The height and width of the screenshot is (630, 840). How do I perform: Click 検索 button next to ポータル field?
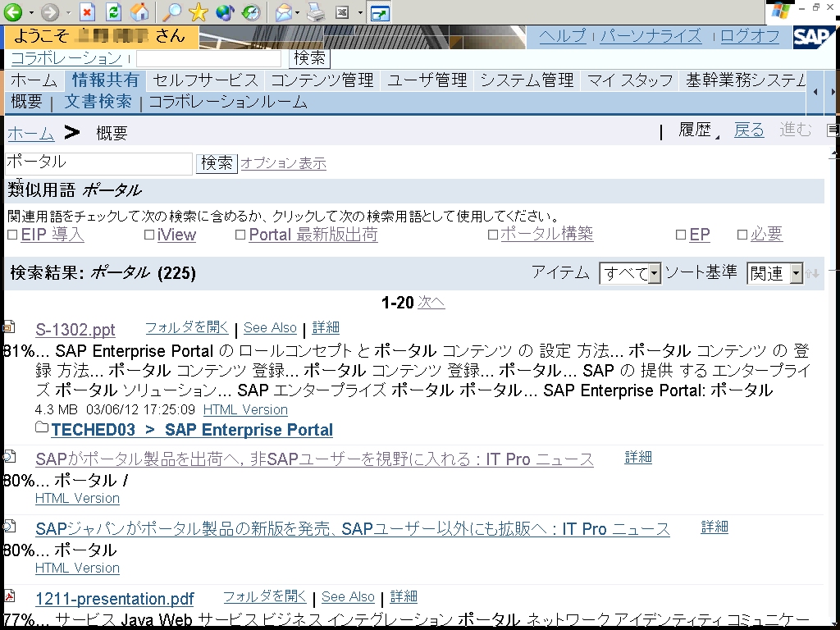pos(217,163)
